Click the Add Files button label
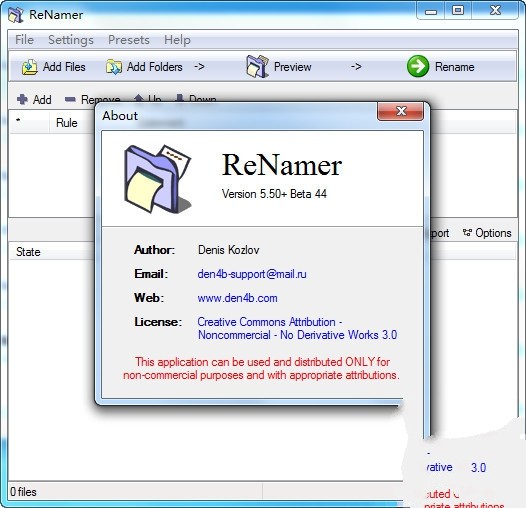 (64, 67)
